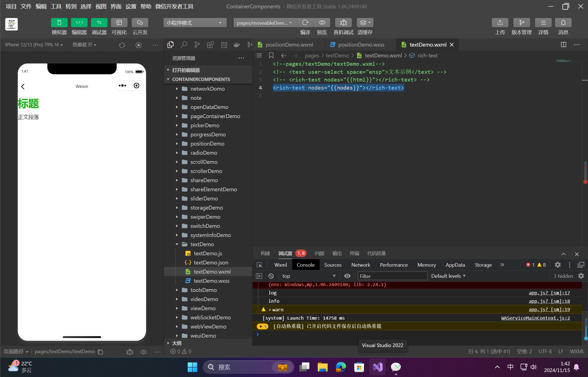
Task: Click the search icon in editor sidebar
Action: 184,45
